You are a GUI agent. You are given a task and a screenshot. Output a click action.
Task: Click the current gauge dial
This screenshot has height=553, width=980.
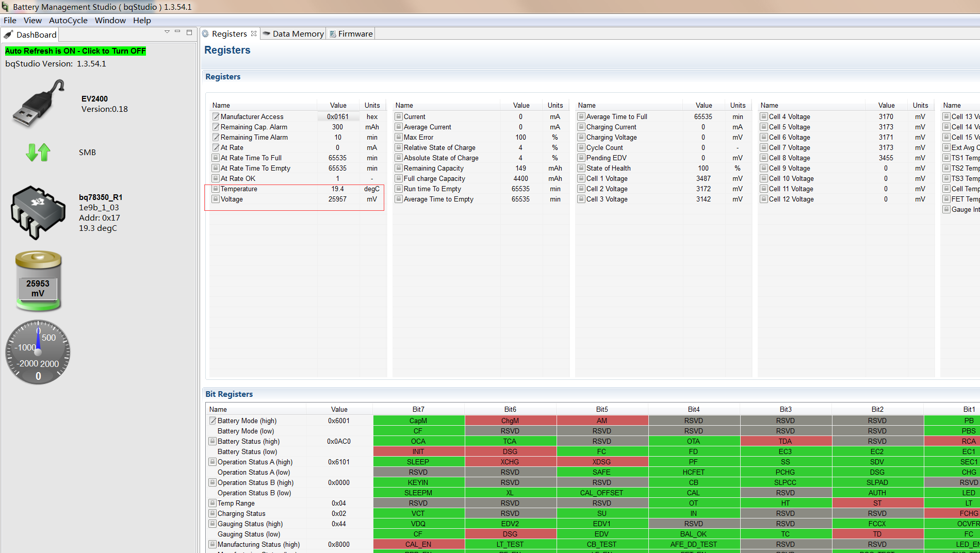pyautogui.click(x=38, y=352)
